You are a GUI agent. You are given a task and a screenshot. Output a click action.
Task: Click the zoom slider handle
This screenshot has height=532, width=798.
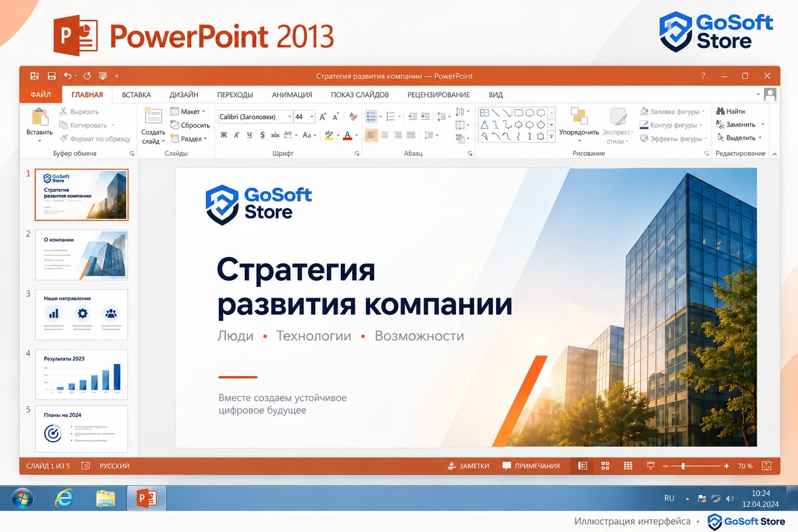click(683, 466)
